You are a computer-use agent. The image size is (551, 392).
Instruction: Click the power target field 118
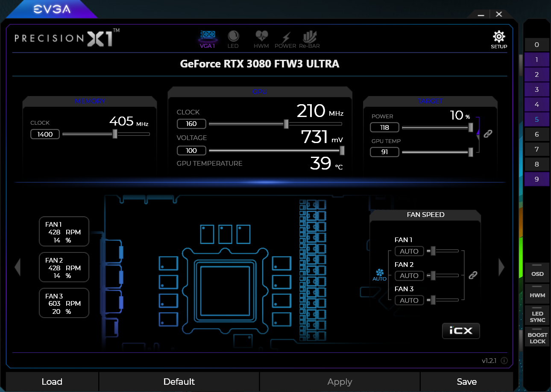tap(384, 127)
